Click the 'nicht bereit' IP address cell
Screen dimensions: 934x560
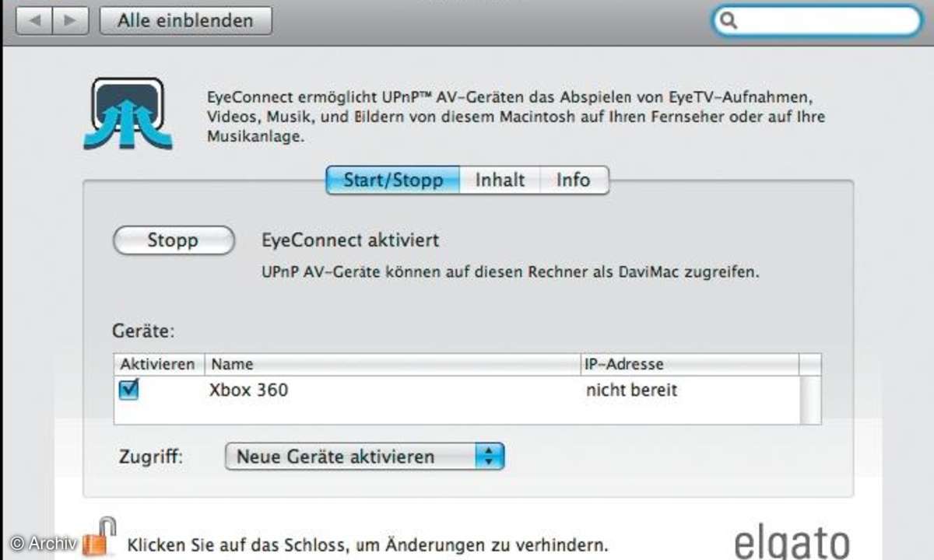(631, 390)
